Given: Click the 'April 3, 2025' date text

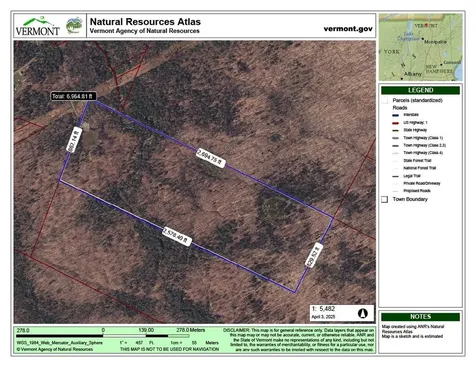Looking at the screenshot, I should 323,317.
